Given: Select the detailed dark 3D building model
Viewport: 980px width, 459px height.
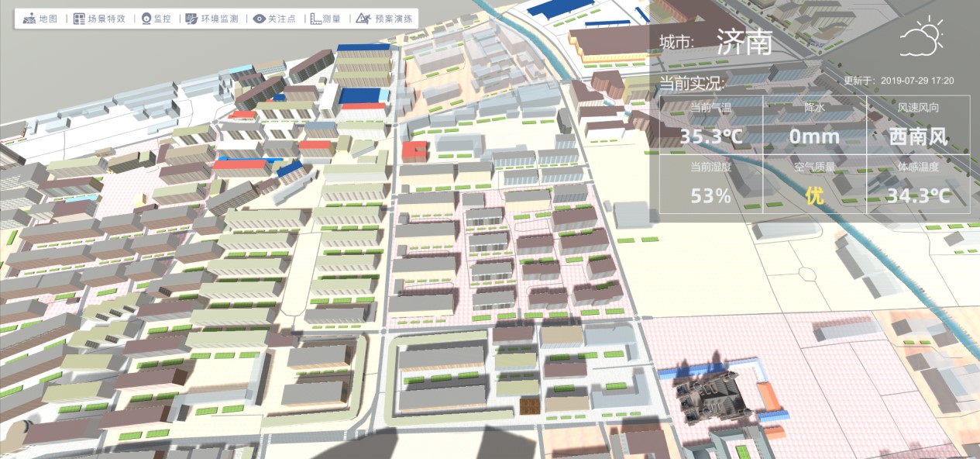Looking at the screenshot, I should [710, 394].
